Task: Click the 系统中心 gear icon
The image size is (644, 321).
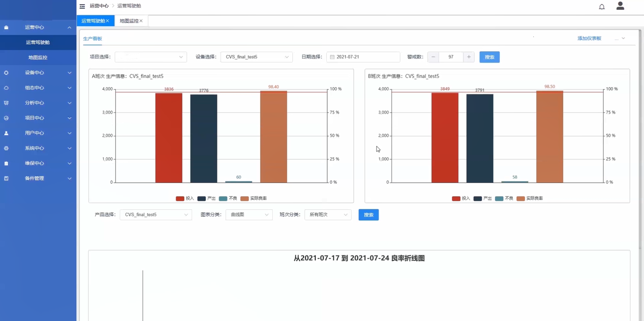Action: coord(6,148)
